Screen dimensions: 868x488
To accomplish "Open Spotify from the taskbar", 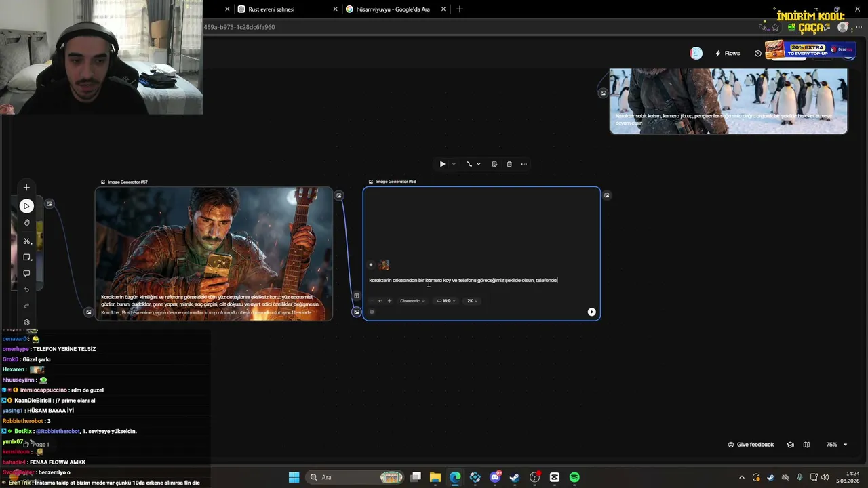I will pyautogui.click(x=574, y=477).
